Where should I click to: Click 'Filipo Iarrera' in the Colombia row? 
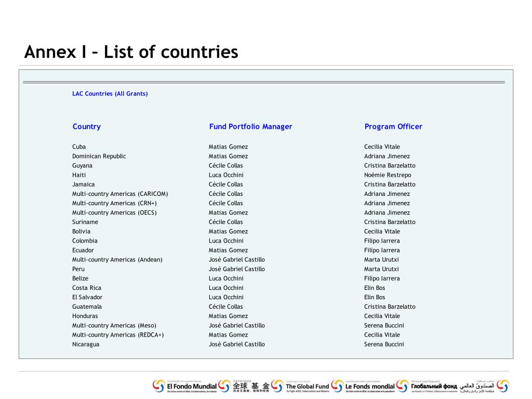click(x=382, y=241)
